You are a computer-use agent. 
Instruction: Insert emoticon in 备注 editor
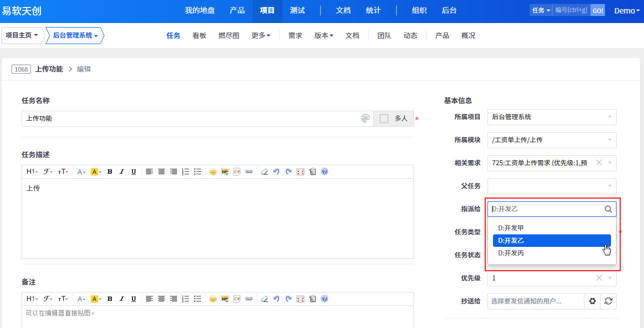pyautogui.click(x=213, y=299)
